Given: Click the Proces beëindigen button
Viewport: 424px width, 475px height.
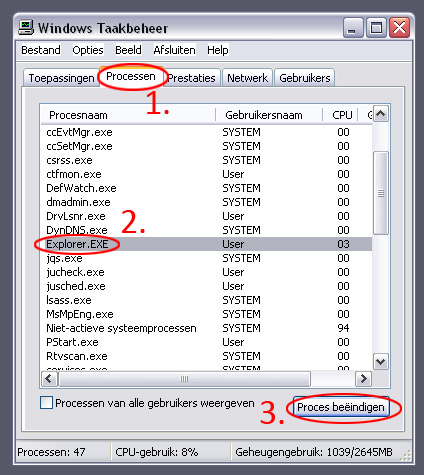Looking at the screenshot, I should click(x=341, y=407).
